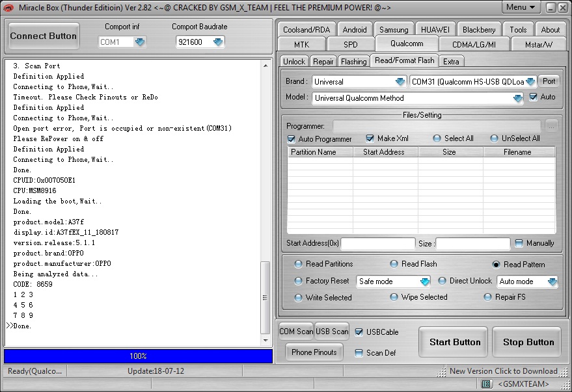This screenshot has width=572, height=392.
Task: Switch to the Coolsand/RDA tab
Action: point(306,29)
